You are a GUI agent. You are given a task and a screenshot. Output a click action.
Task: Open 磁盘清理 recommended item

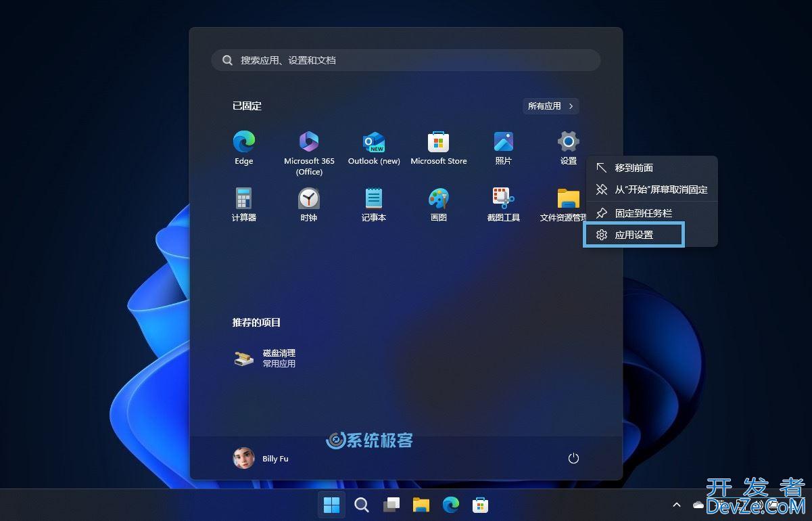tap(265, 358)
